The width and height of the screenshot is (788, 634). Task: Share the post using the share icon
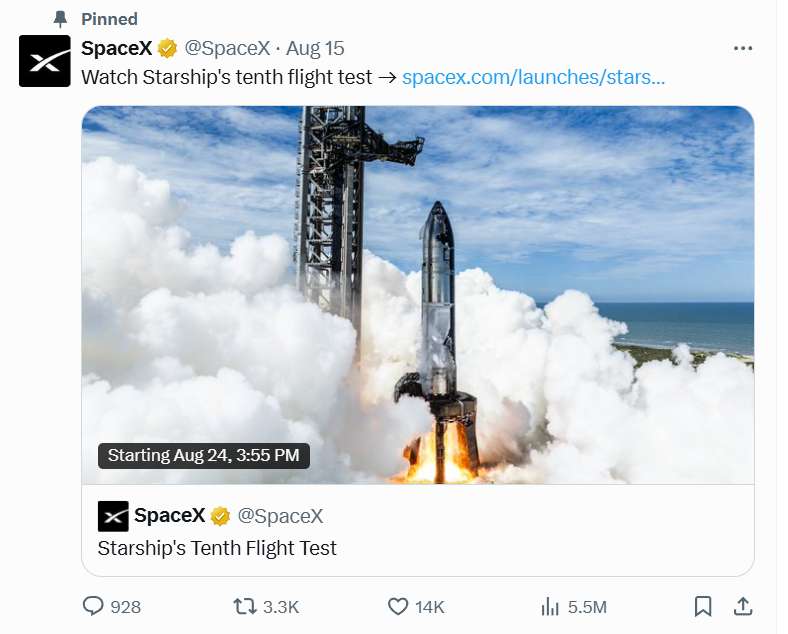(x=743, y=606)
